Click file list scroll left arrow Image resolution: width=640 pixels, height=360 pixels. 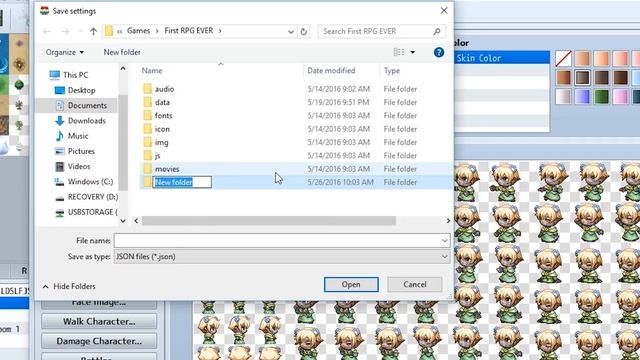(x=136, y=221)
